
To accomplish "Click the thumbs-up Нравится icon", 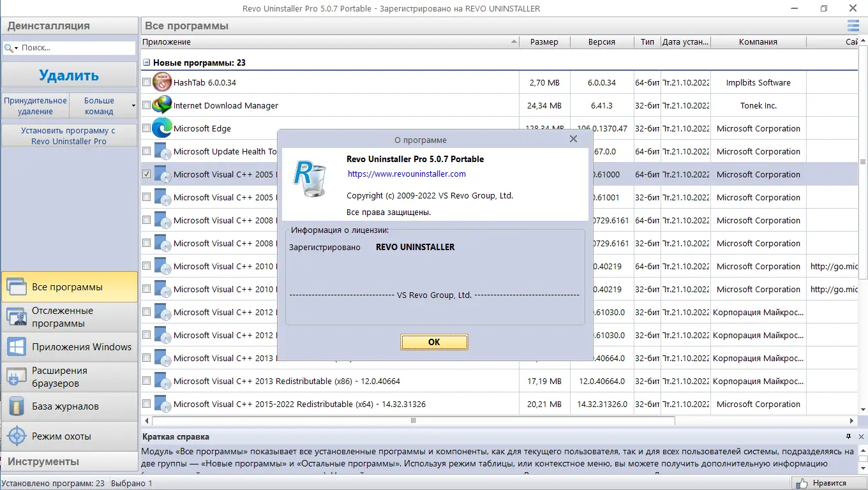I will (801, 483).
